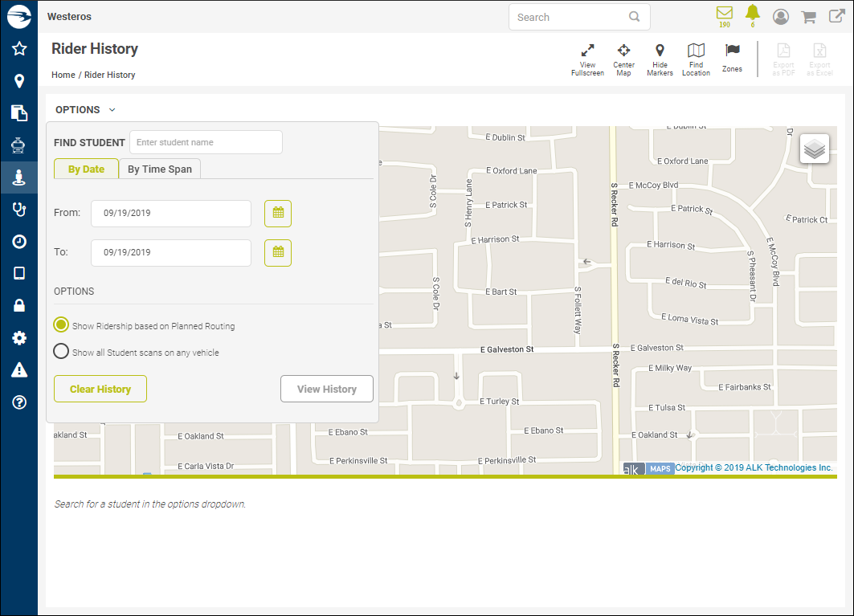This screenshot has width=854, height=616.
Task: Switch to the By Date tab
Action: [x=86, y=169]
